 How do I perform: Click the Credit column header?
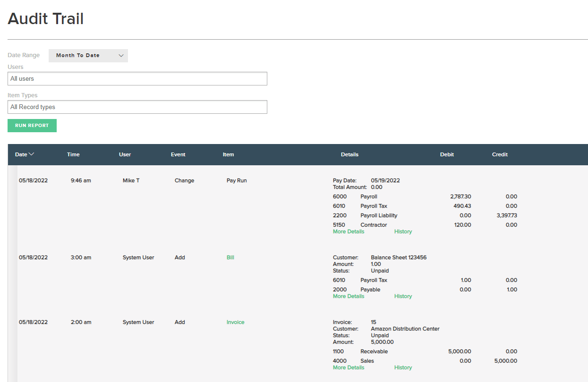pyautogui.click(x=500, y=154)
